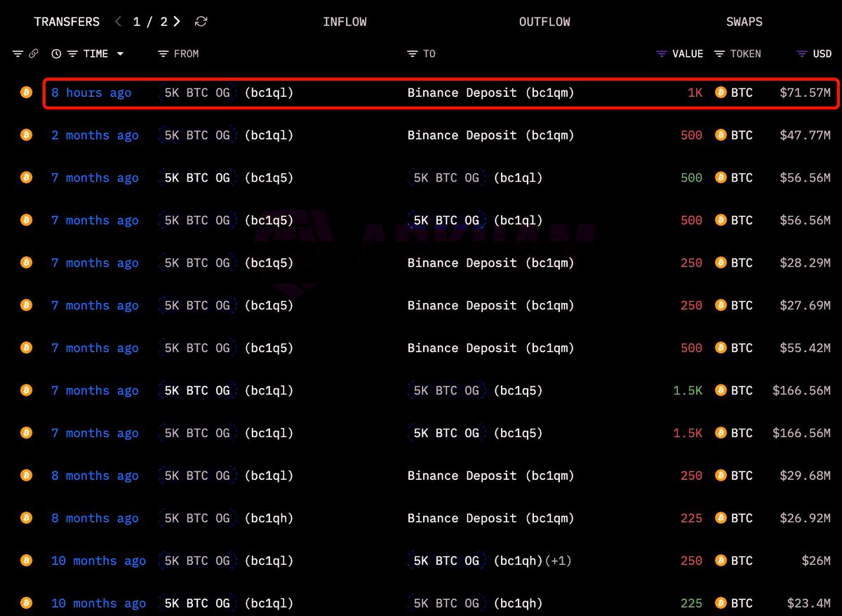Switch to the INFLOW tab
Viewport: 842px width, 616px height.
click(x=345, y=22)
